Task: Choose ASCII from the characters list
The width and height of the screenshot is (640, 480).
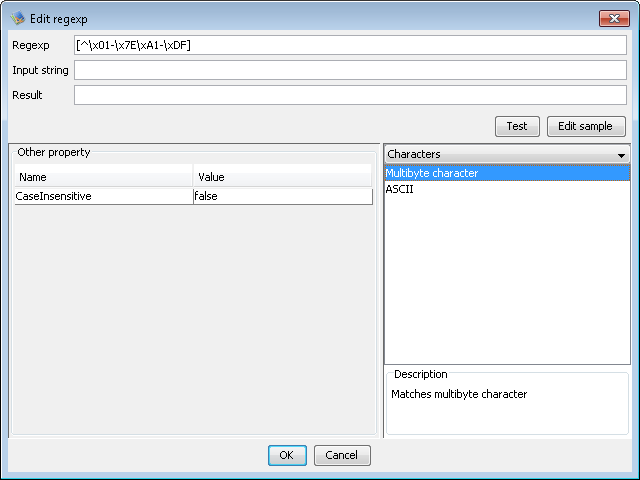Action: click(x=400, y=189)
